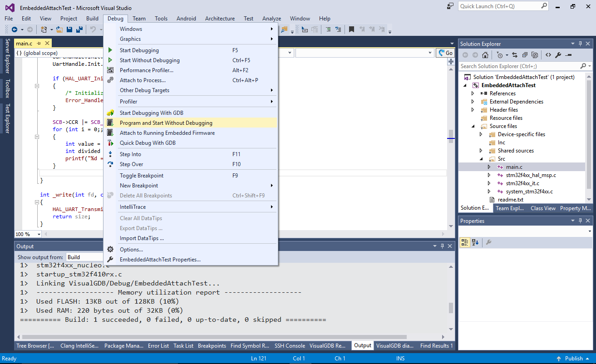Click the New Project toolbar icon
Viewport: 596px width, 364px height.
[x=44, y=30]
